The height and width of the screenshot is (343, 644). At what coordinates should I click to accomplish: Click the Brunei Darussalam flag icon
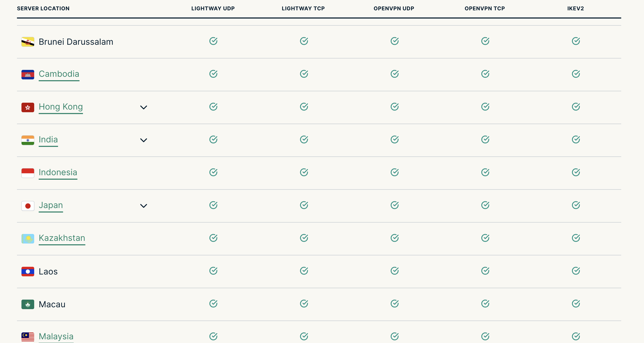point(28,42)
